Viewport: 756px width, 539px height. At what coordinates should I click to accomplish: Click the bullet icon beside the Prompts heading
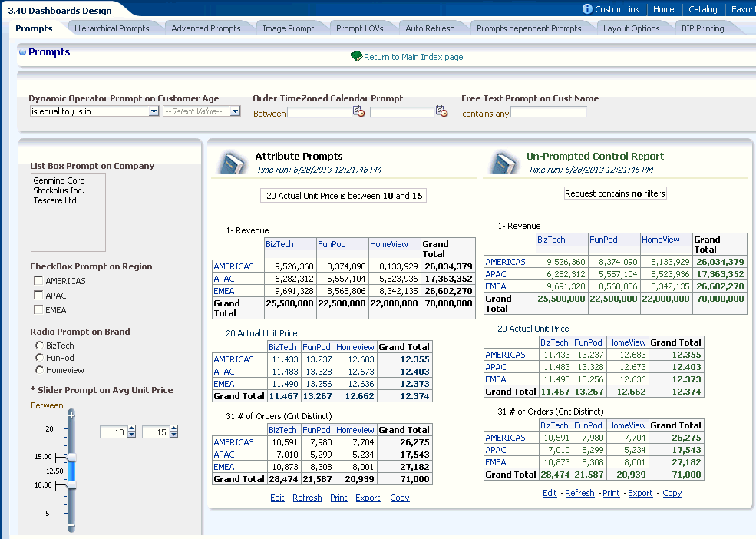[22, 51]
